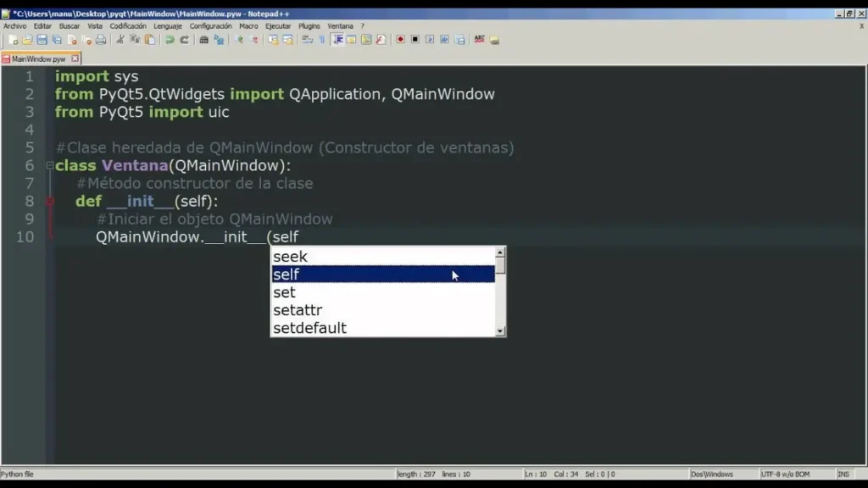Click the Stop recording macro icon
This screenshot has height=488, width=868.
click(415, 40)
